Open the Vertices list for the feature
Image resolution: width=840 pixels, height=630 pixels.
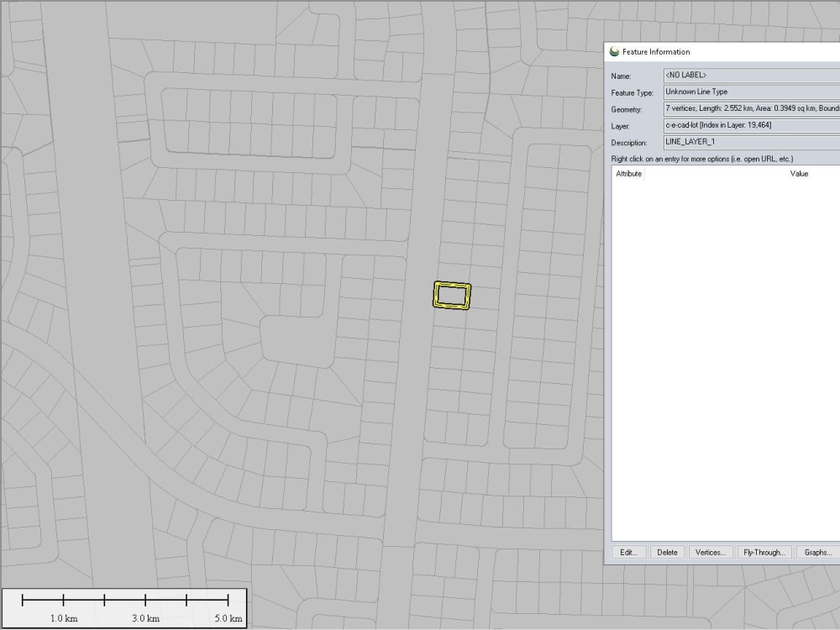point(711,552)
